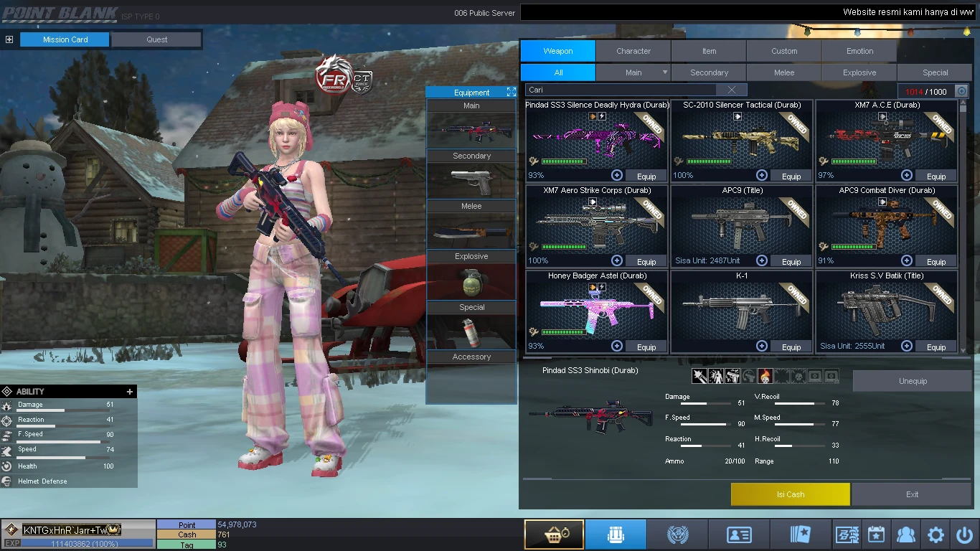Screen dimensions: 980x551
Task: Filter weapons by Explosive
Action: coord(859,72)
